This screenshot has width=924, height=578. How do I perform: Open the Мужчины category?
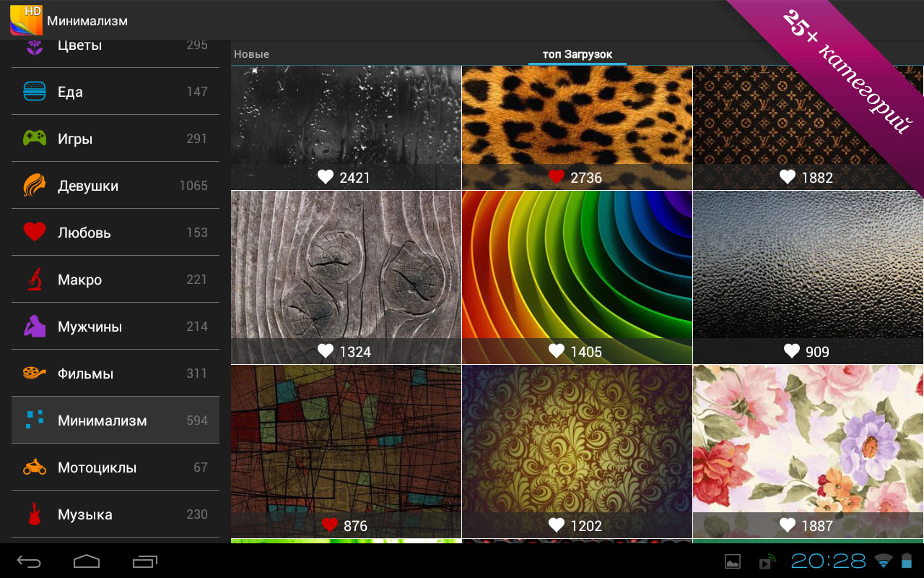click(115, 327)
